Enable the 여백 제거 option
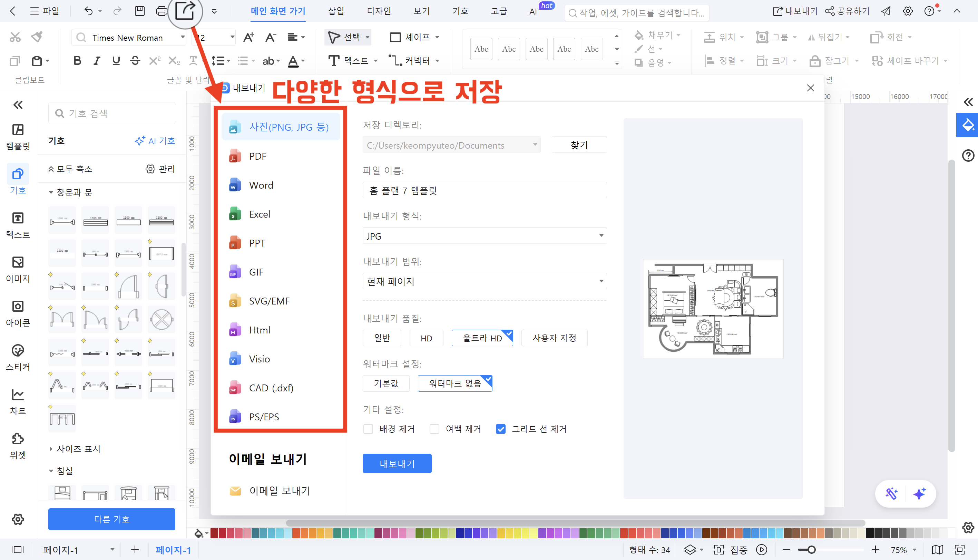978x560 pixels. point(434,429)
